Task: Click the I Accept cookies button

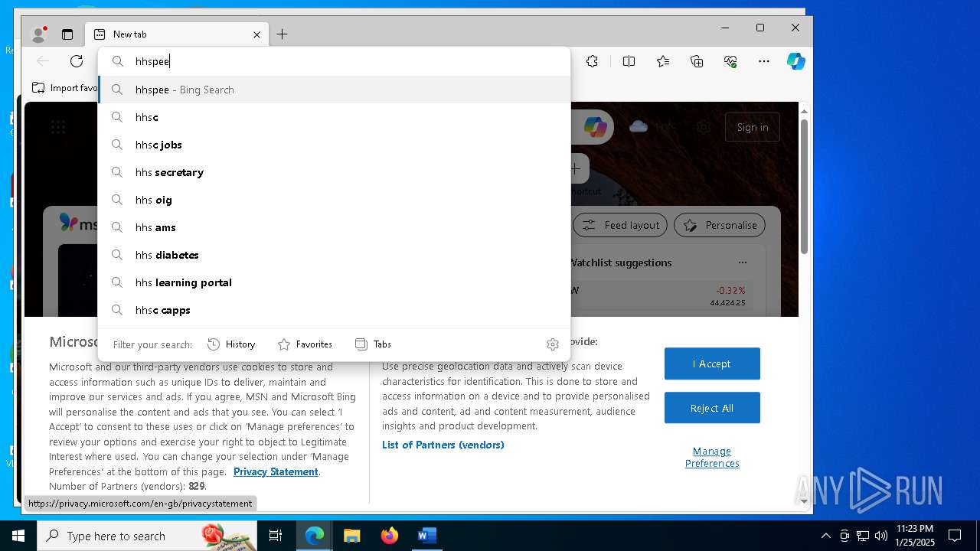Action: 712,364
